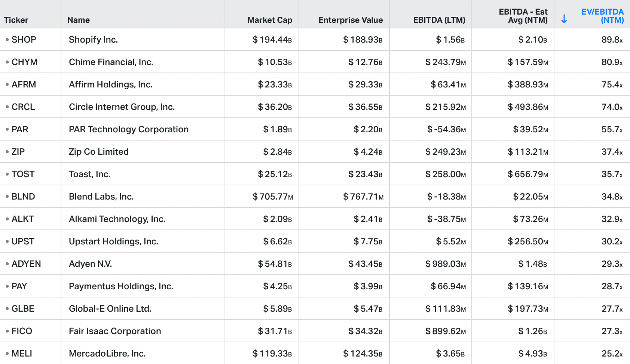The width and height of the screenshot is (630, 364).
Task: Open the CRCL ticker
Action: (x=23, y=107)
